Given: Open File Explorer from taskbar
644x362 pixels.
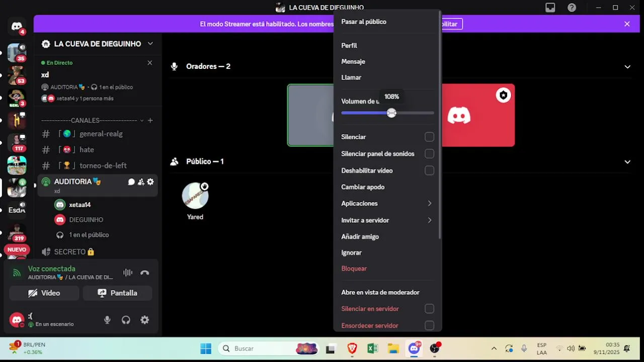Looking at the screenshot, I should [393, 348].
